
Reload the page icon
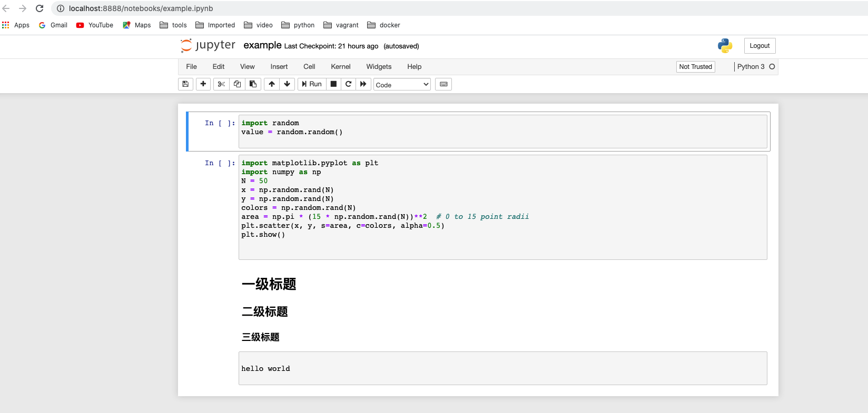[x=40, y=8]
